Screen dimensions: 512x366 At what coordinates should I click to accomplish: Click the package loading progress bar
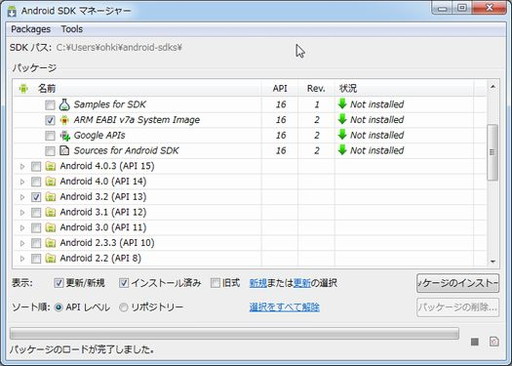(x=234, y=334)
